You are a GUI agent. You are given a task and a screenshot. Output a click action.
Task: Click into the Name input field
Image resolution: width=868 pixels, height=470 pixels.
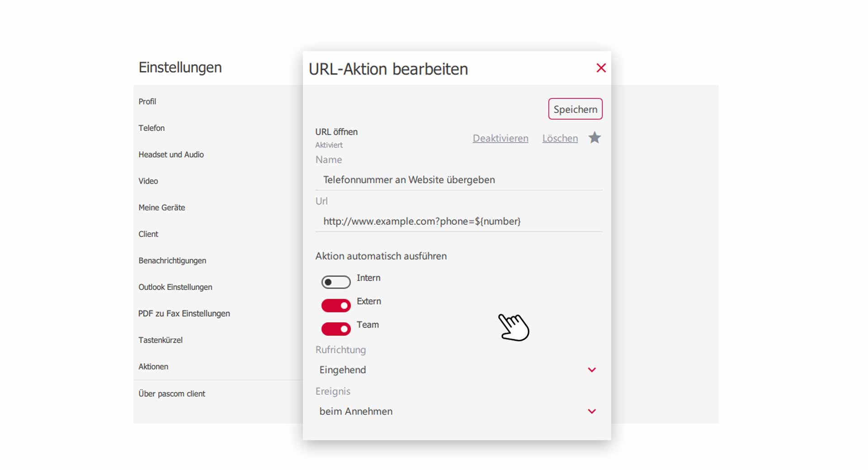(458, 180)
